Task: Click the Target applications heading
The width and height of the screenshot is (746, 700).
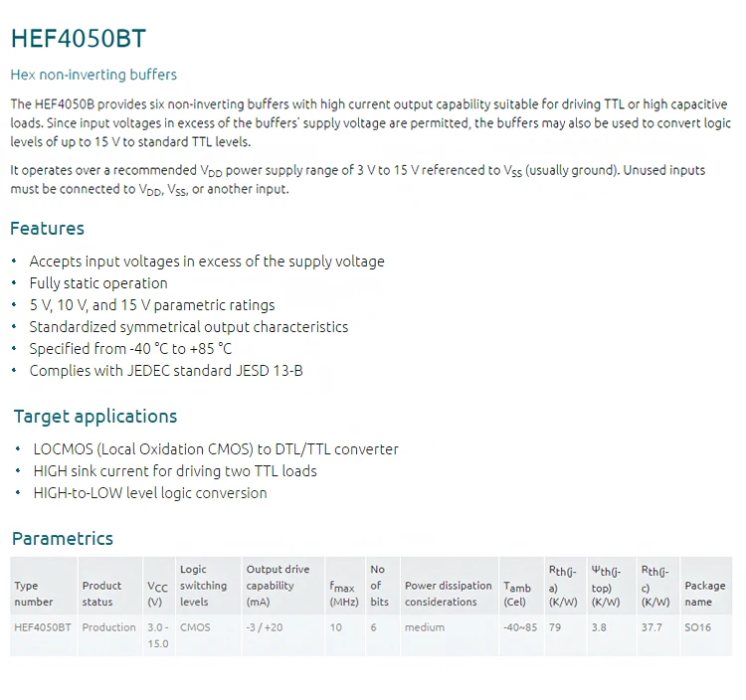Action: [x=95, y=417]
